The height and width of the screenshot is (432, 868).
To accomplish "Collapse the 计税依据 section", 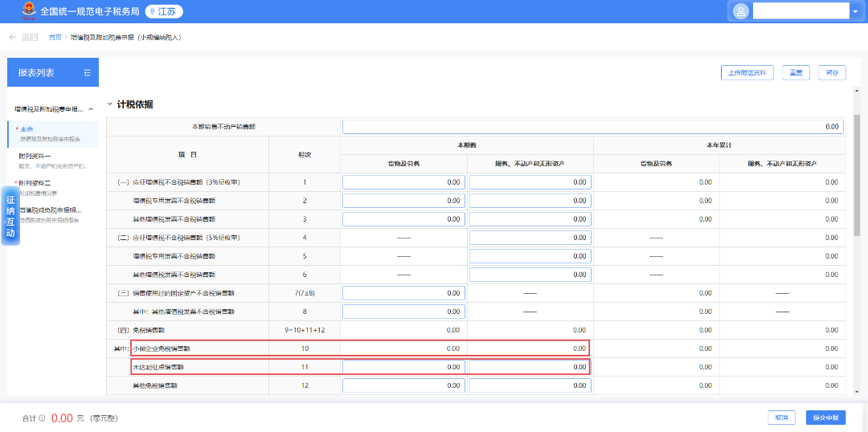I will click(110, 104).
